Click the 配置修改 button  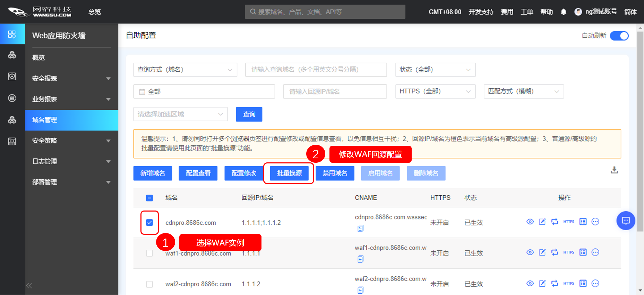[x=244, y=173]
